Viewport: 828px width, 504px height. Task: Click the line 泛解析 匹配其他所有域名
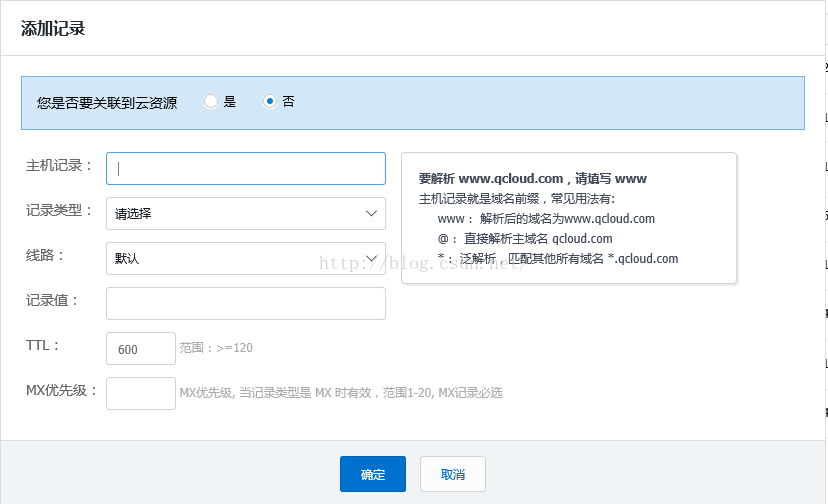[558, 259]
